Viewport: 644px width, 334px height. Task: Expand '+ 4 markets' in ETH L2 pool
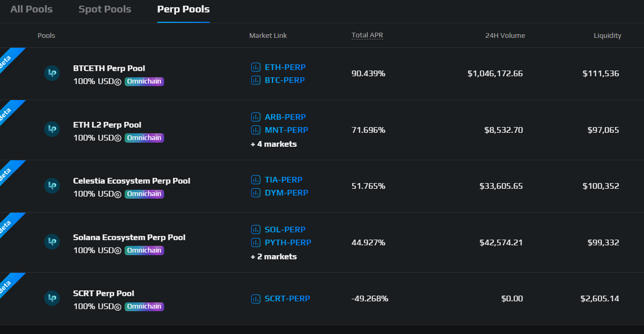tap(274, 144)
